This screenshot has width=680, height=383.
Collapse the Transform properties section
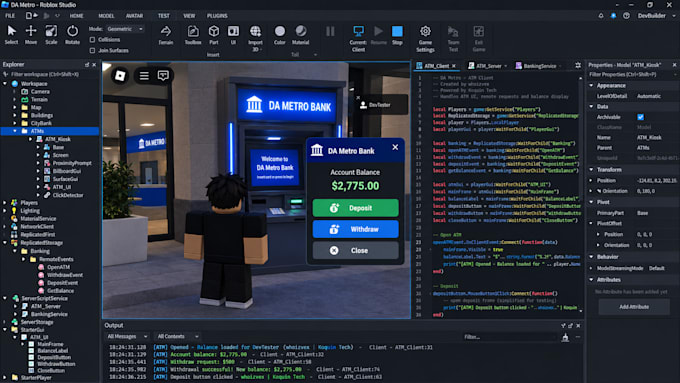point(591,169)
